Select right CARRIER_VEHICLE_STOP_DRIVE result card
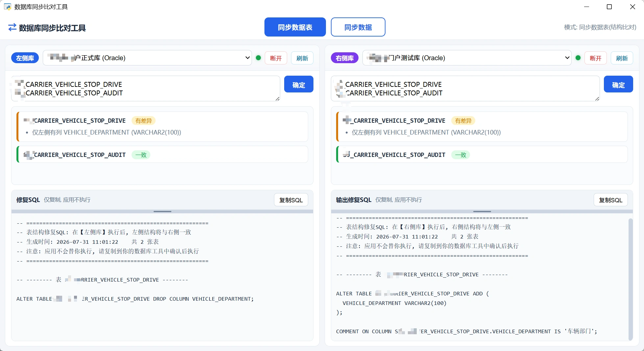The image size is (644, 351). point(482,127)
